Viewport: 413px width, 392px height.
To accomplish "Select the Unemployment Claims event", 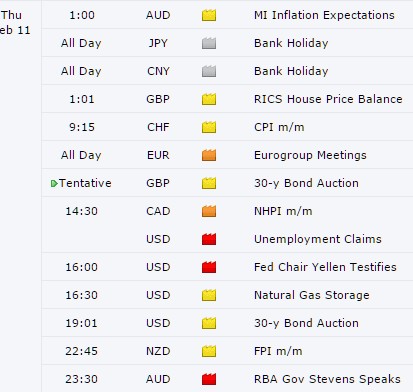I will click(x=318, y=239).
